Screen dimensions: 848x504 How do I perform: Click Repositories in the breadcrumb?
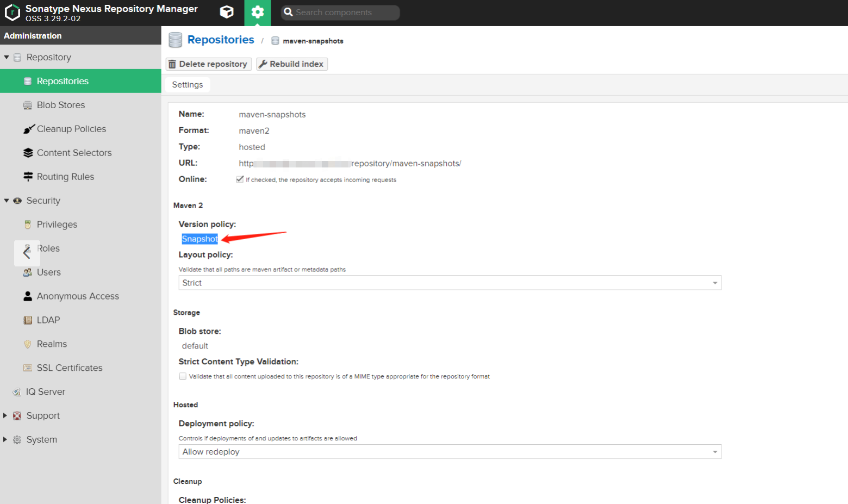pyautogui.click(x=221, y=40)
